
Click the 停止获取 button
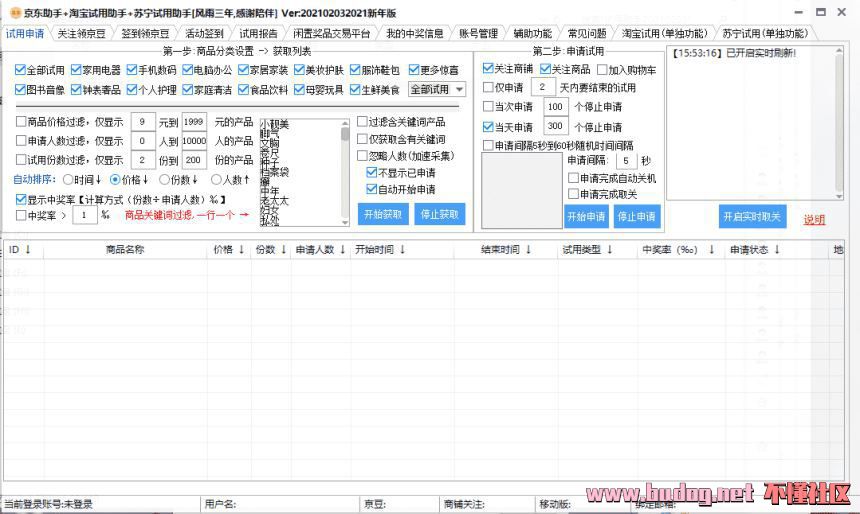click(x=438, y=215)
